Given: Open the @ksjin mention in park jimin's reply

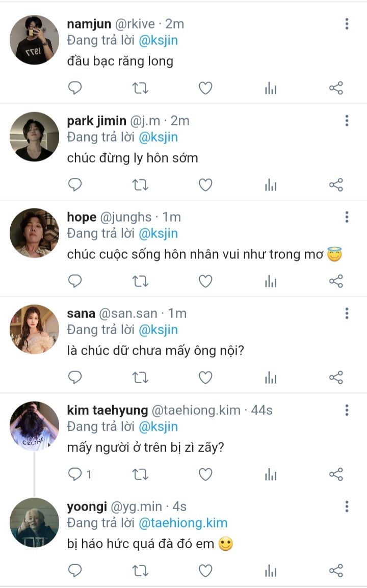Looking at the screenshot, I should click(159, 137).
